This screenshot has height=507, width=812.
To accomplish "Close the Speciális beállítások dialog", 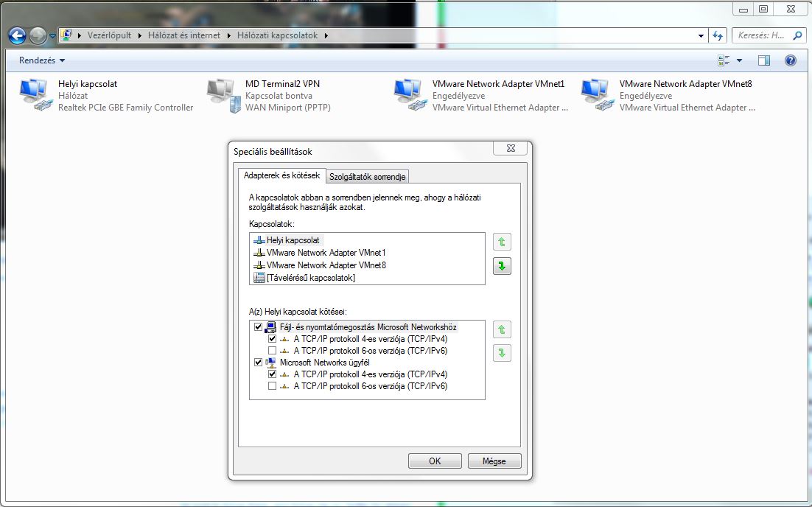I will 511,148.
